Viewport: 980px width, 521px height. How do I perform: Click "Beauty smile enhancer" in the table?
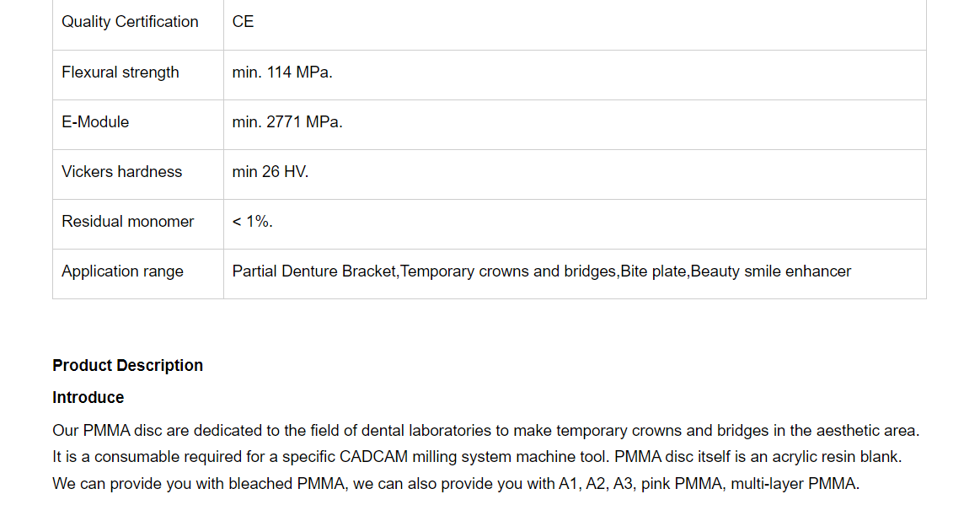(x=770, y=271)
